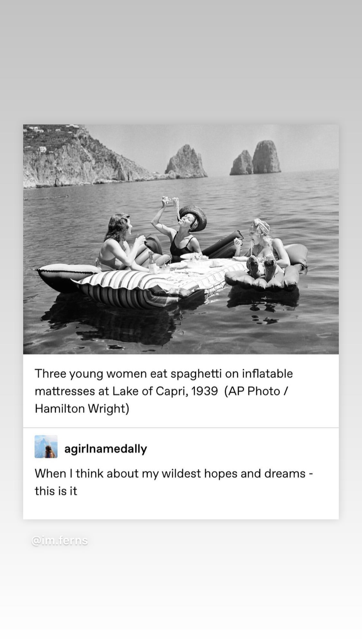Tap the agirlnamedally profile avatar
The image size is (362, 644).
[x=46, y=447]
